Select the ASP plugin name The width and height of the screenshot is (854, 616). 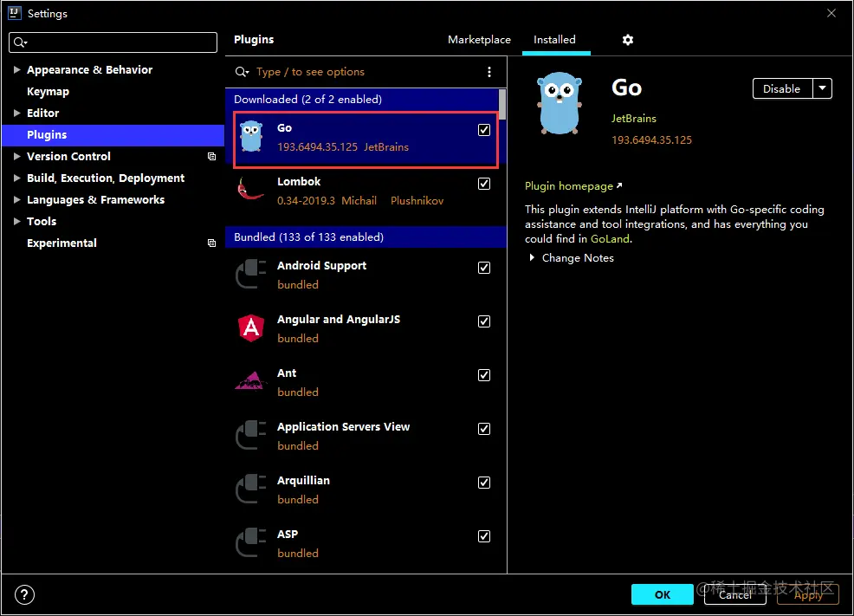(287, 534)
